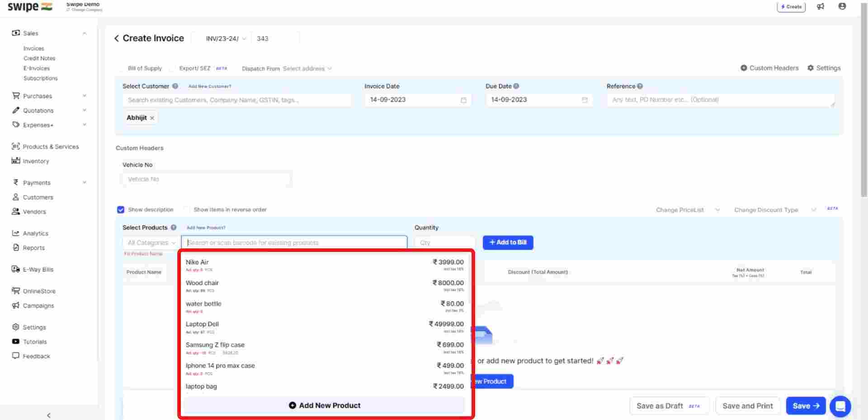Open the Change PriceList dropdown
The image size is (868, 420).
pyautogui.click(x=687, y=210)
